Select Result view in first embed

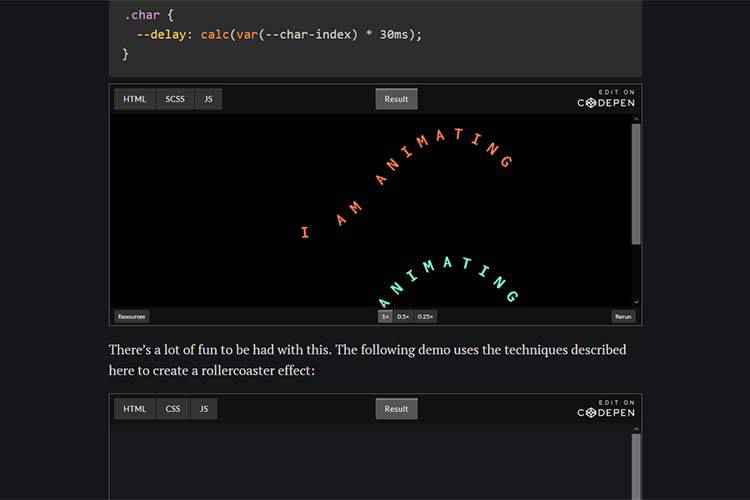click(x=396, y=99)
